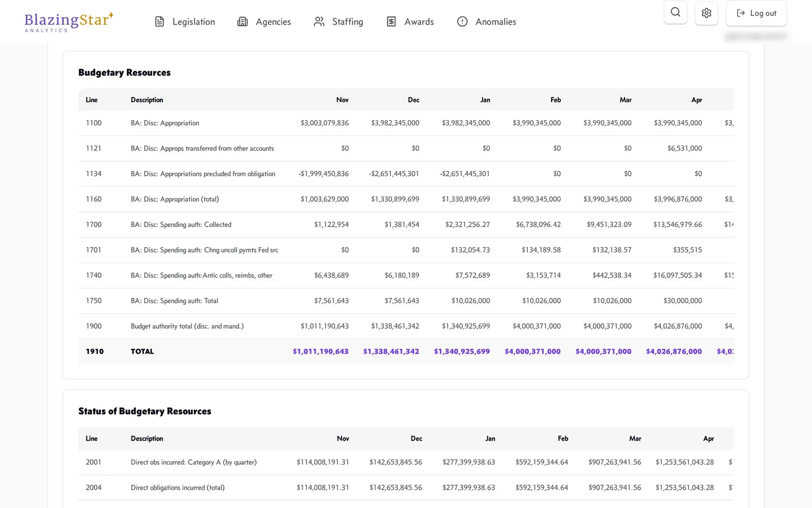Click purple total $4,026,876,000 for Apr
Screen dimensions: 812x508
[x=674, y=352]
